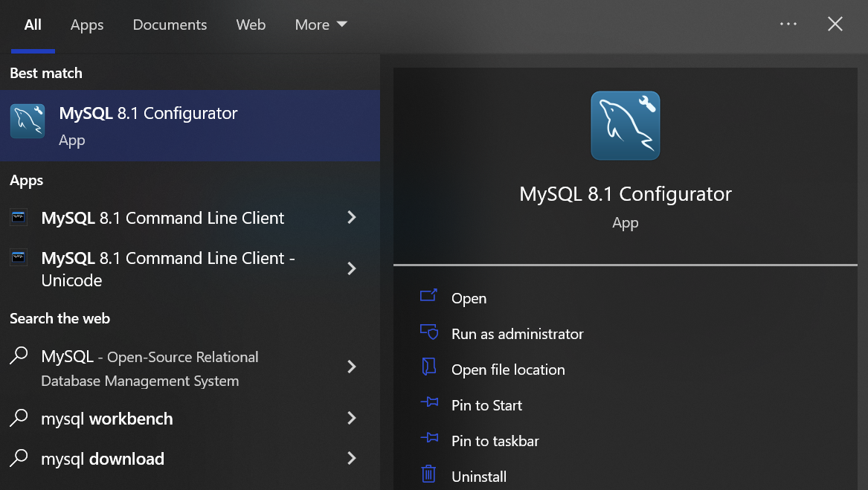Expand the mysql workbench search suggestion
Image resolution: width=868 pixels, height=490 pixels.
[351, 418]
